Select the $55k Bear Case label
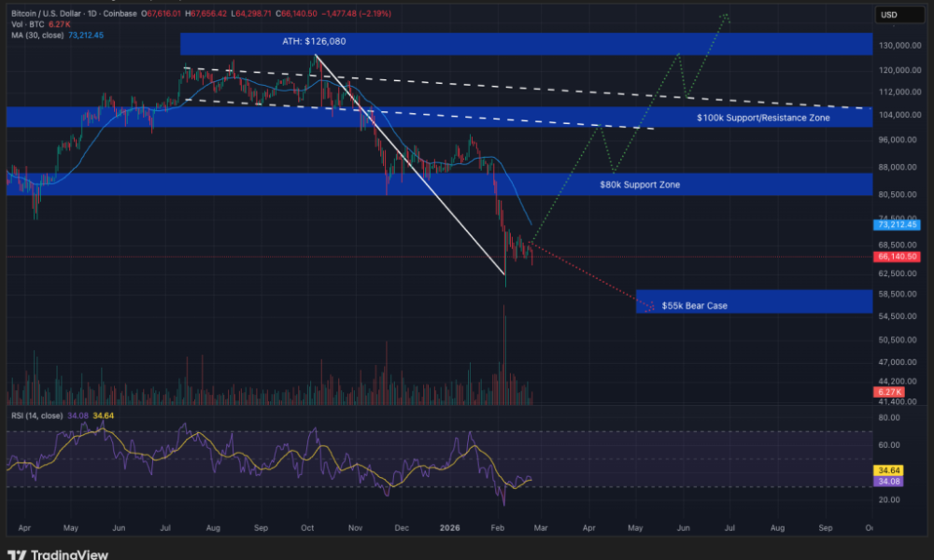This screenshot has height=560, width=934. pos(694,305)
